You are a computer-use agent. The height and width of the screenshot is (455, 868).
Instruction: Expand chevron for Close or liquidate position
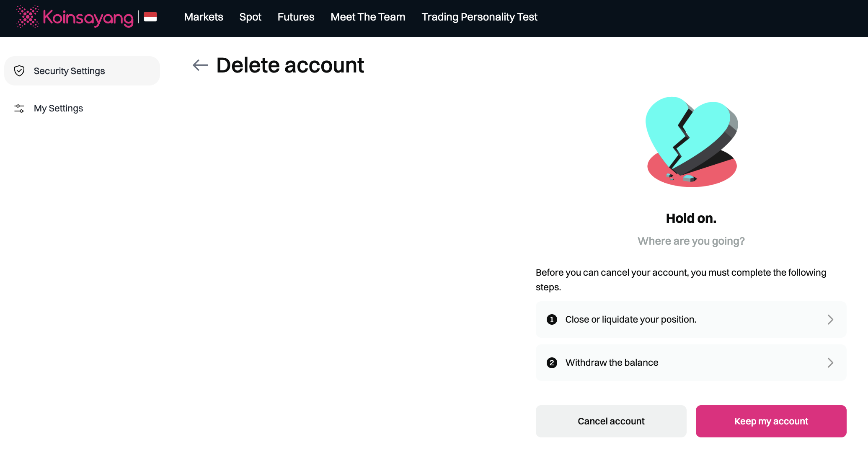(x=830, y=320)
